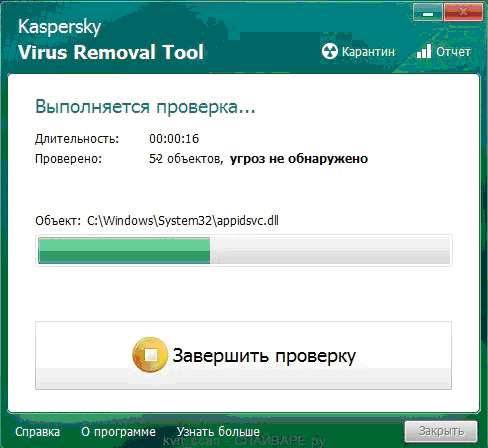
Task: Click the file path C:\Windows\System32\appidsvc.dll
Action: 183,221
